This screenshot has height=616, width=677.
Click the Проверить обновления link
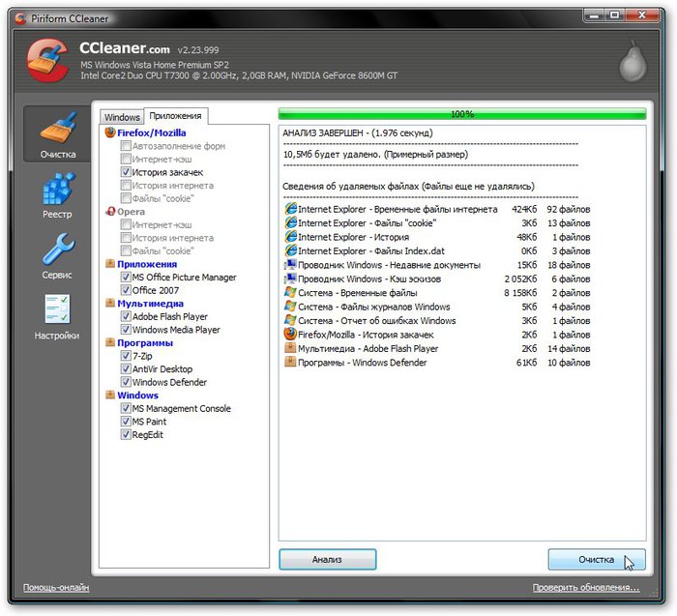tap(586, 588)
